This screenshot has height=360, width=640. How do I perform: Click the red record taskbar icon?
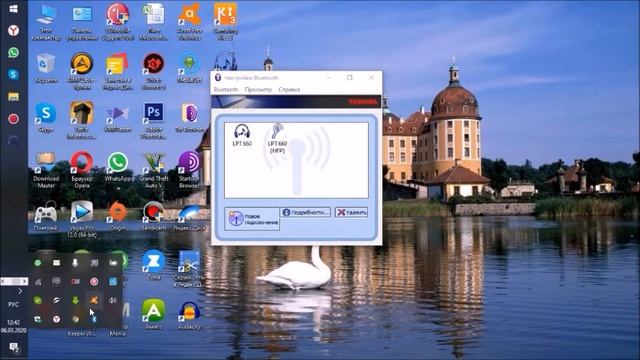[x=13, y=119]
